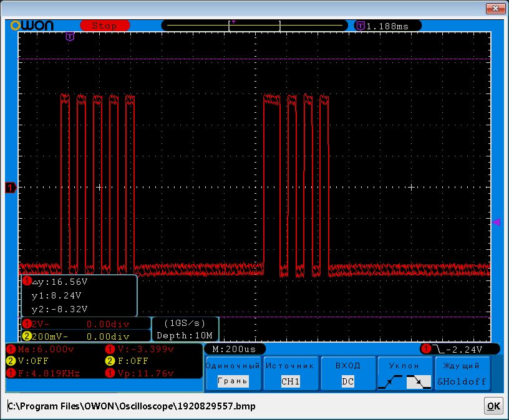
Task: Click the trigger level falling edge indicator
Action: [440, 349]
